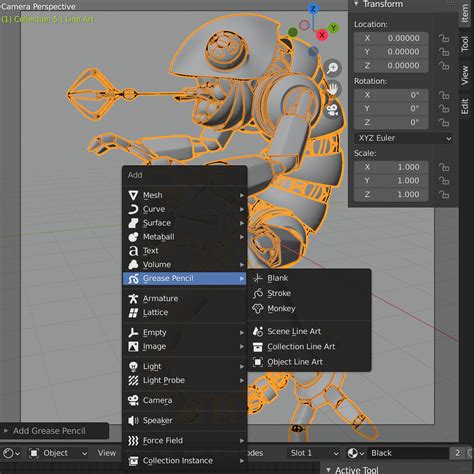Lock Scale X with the padlock

444,167
